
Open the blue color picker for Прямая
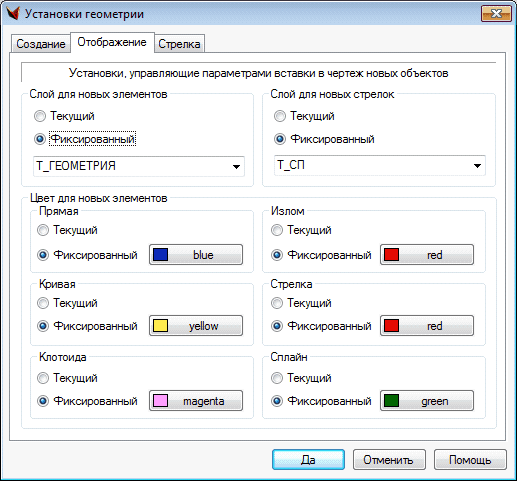click(196, 255)
